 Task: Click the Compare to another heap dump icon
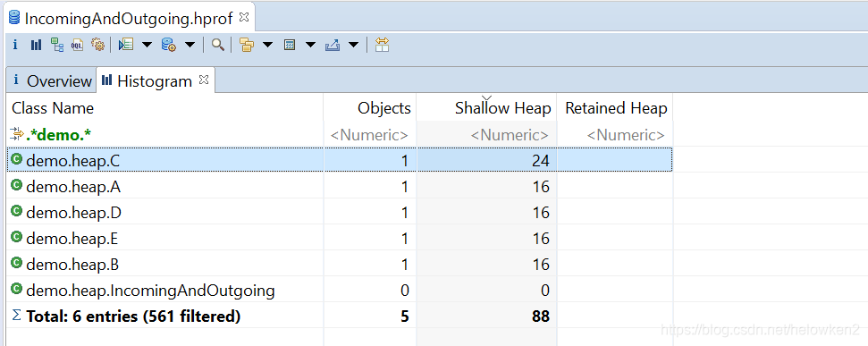pos(382,45)
